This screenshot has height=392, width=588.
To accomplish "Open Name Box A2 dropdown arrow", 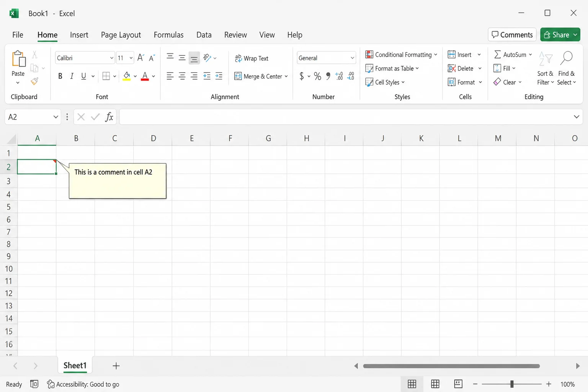I will [56, 117].
